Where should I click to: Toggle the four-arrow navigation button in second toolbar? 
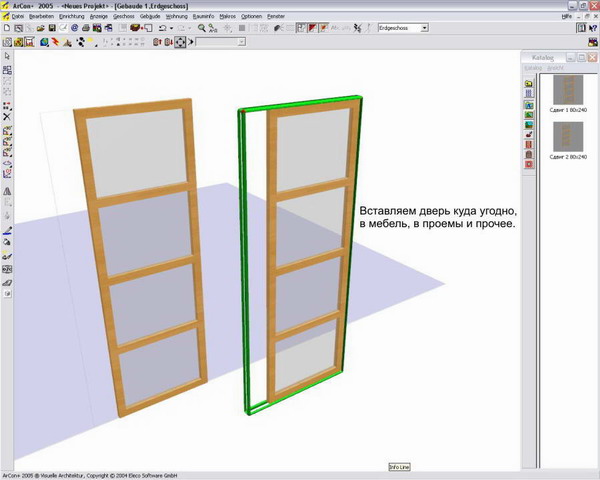click(180, 43)
